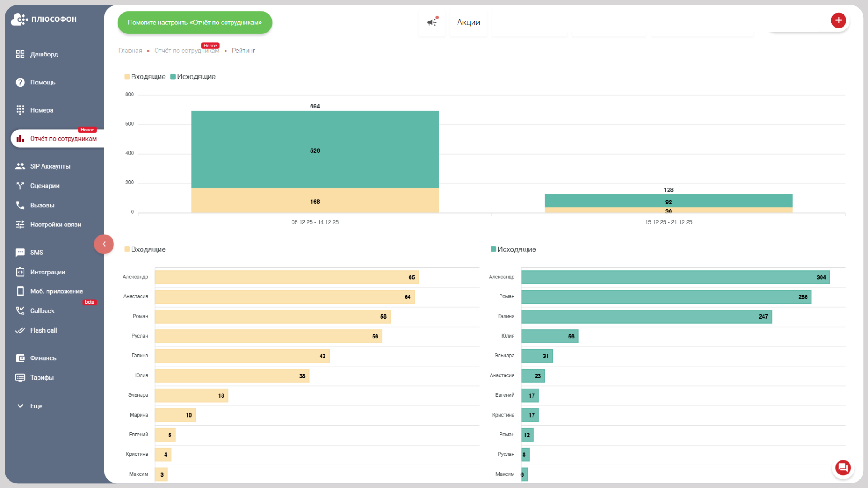Click the SIP Аккаунты people icon
The width and height of the screenshot is (868, 488).
coord(20,166)
